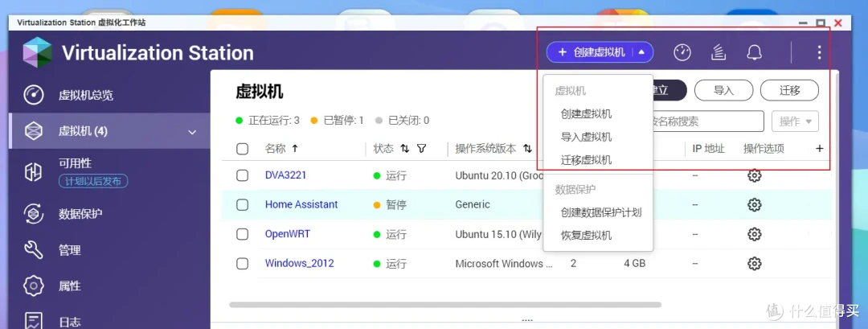
Task: Click the 迁移 button
Action: (789, 90)
